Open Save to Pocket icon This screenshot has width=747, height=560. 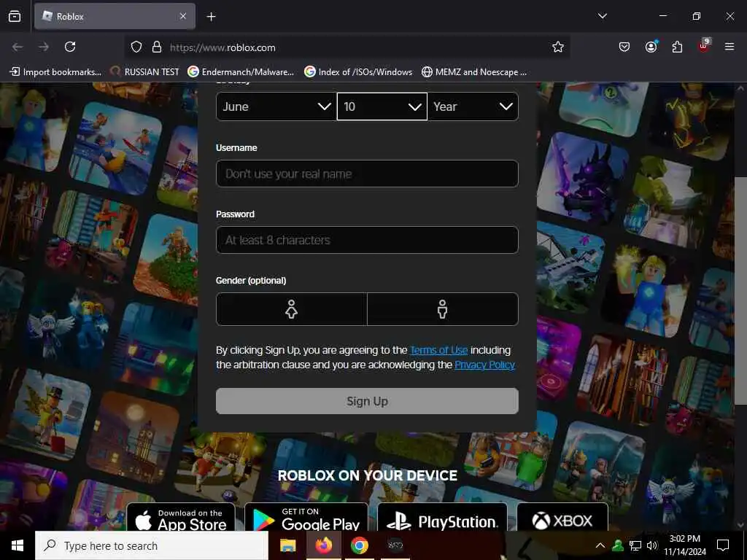coord(624,47)
